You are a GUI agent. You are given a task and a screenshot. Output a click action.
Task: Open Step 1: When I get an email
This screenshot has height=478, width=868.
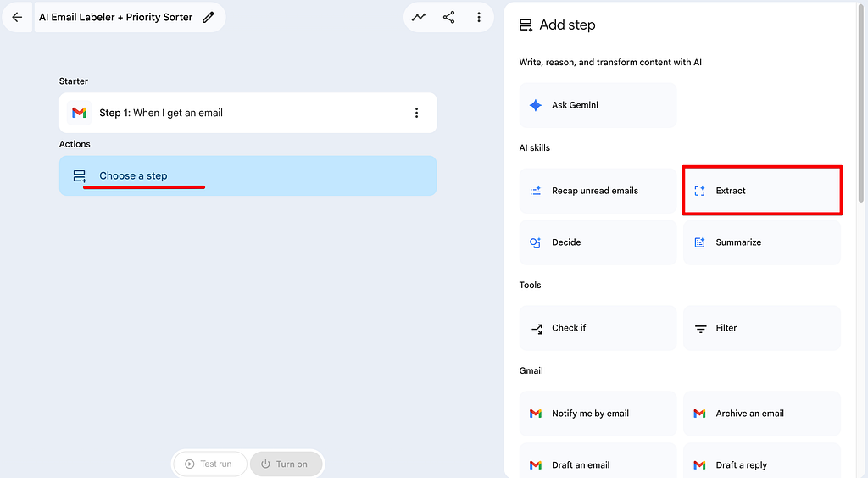pos(248,113)
